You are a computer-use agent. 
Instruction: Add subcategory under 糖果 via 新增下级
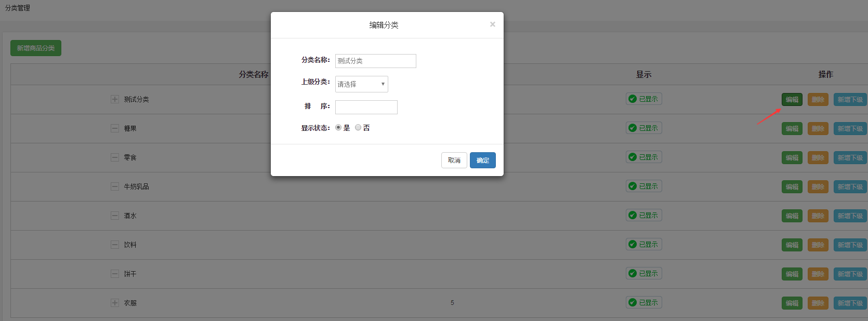(850, 128)
